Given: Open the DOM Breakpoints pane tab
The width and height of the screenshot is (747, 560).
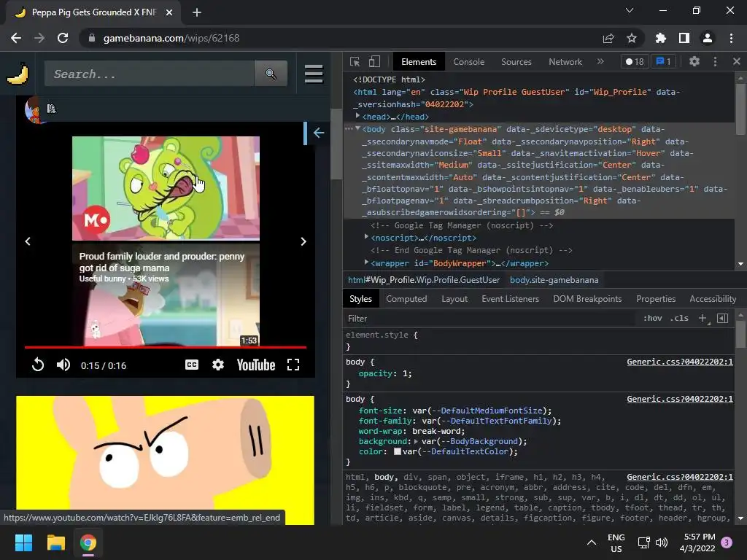Looking at the screenshot, I should tap(587, 299).
